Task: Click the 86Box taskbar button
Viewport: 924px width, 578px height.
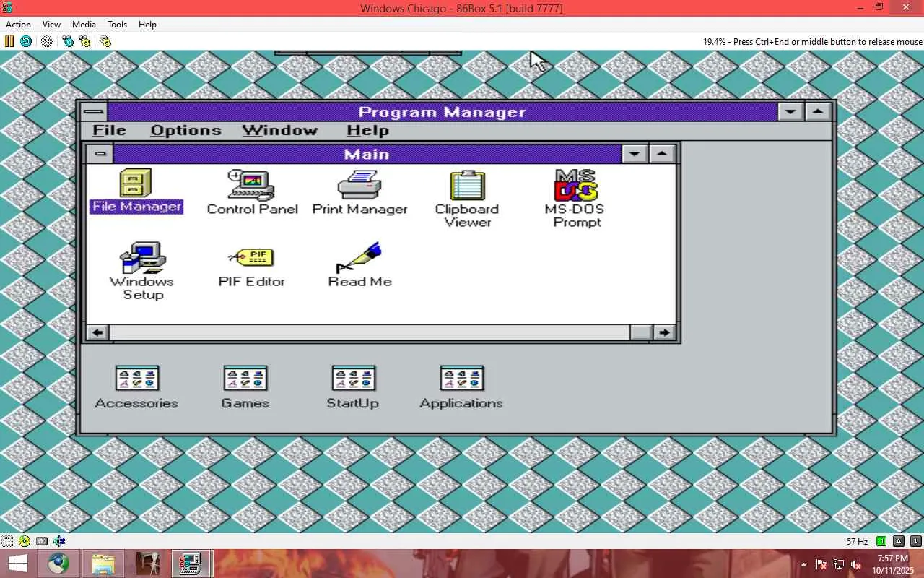Action: point(191,563)
